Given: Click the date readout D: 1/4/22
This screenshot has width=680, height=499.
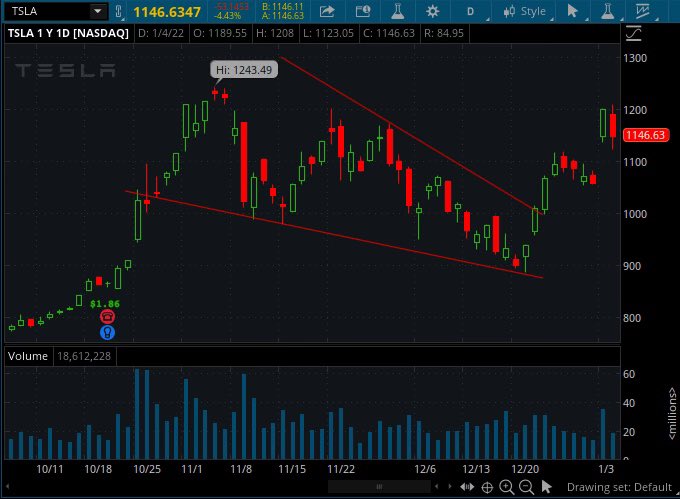Looking at the screenshot, I should point(161,33).
